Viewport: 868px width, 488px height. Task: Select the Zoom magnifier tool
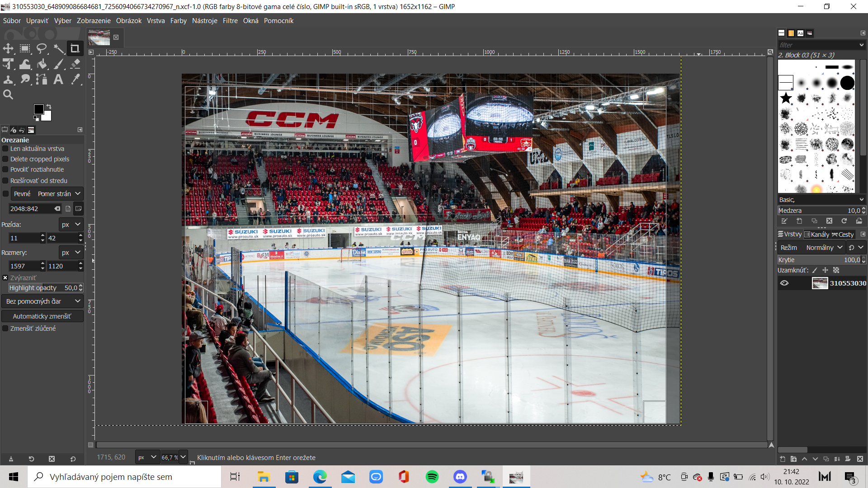point(8,94)
